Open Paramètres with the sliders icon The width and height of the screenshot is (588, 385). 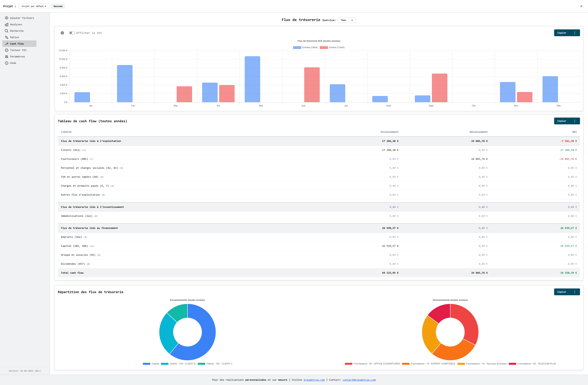pos(7,56)
